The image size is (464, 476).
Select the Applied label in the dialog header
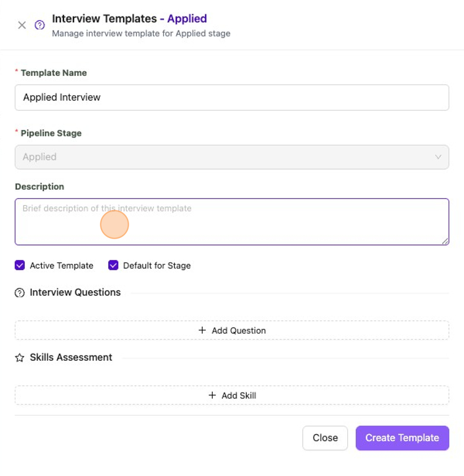click(187, 18)
